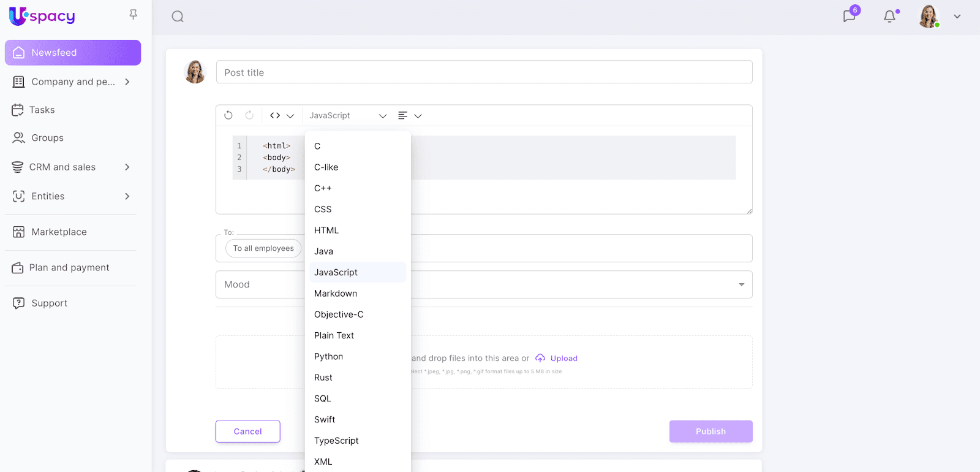980x472 pixels.
Task: Open the user profile menu chevron
Action: (957, 17)
